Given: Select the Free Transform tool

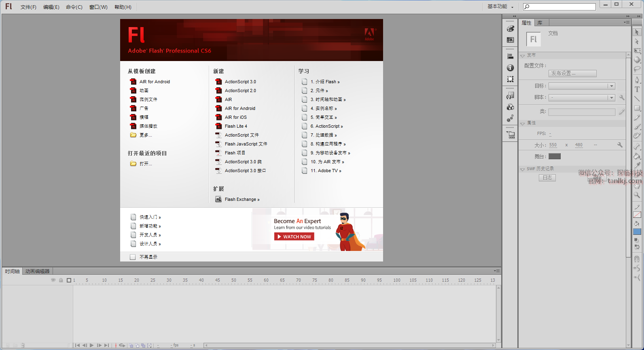Looking at the screenshot, I should tap(637, 51).
